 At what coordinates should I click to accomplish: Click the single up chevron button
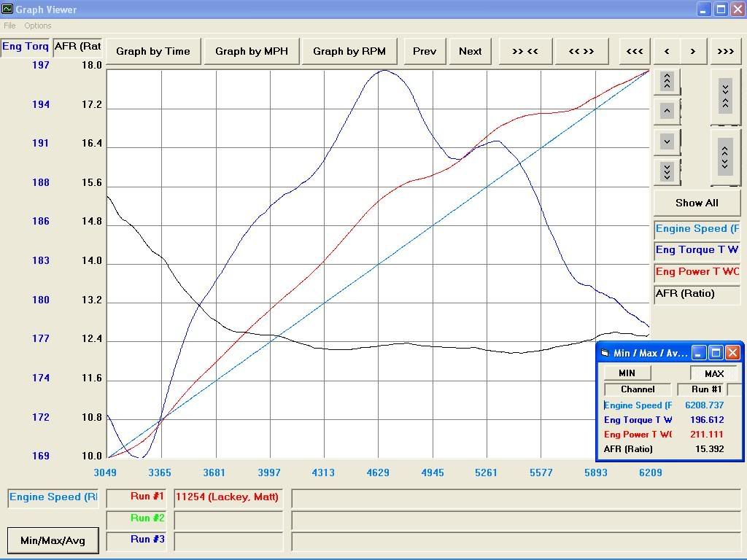667,111
